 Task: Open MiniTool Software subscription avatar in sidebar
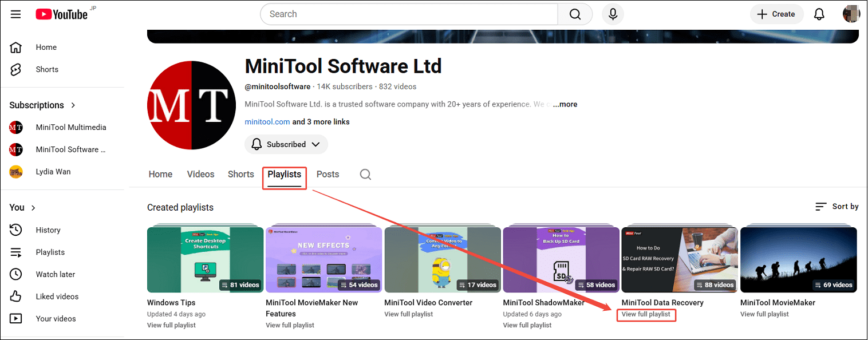tap(16, 149)
